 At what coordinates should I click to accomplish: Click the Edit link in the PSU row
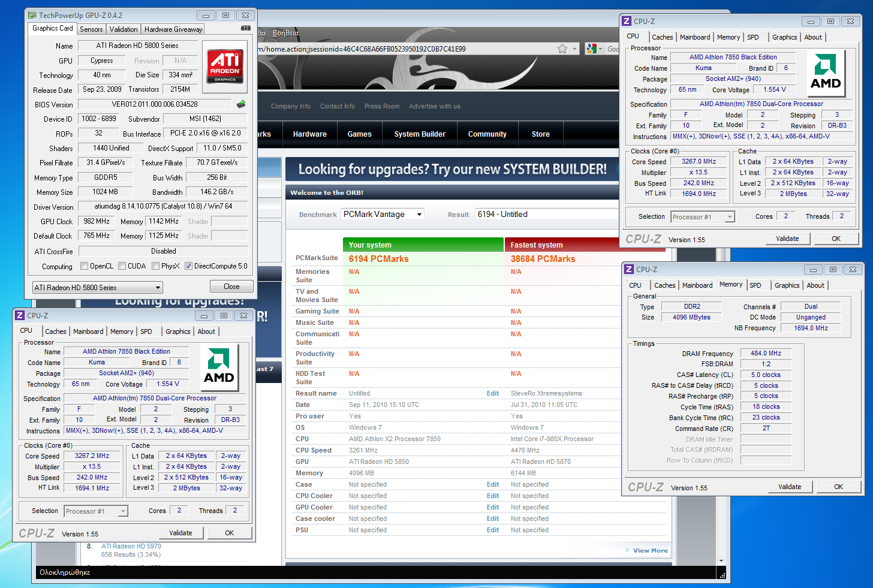click(493, 530)
